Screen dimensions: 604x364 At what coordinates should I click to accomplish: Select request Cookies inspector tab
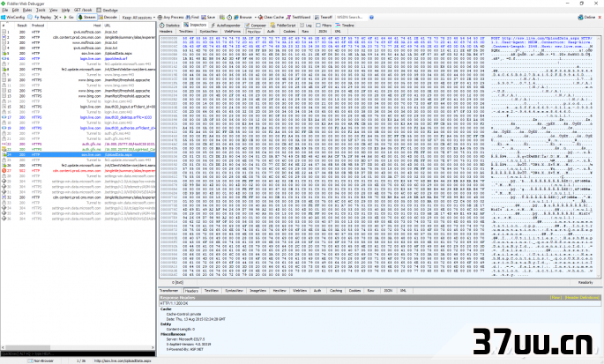(x=289, y=31)
